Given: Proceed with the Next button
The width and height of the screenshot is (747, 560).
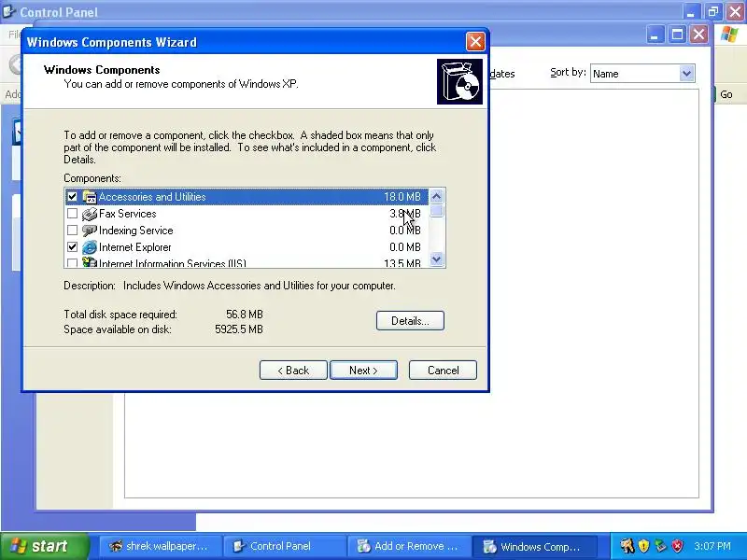Looking at the screenshot, I should point(363,370).
